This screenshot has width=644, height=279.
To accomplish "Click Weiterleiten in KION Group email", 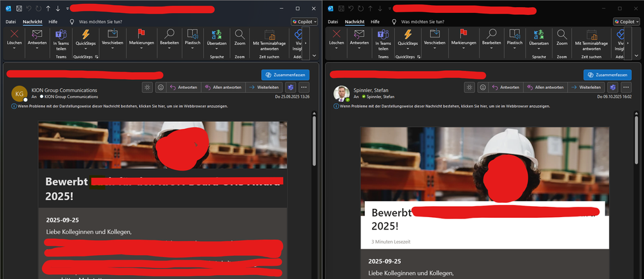I will click(264, 87).
